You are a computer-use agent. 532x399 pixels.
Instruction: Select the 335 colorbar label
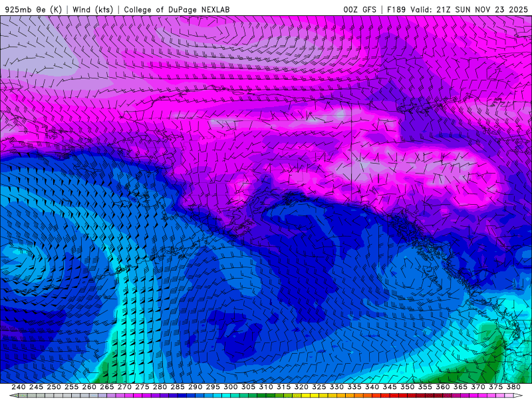[354, 387]
